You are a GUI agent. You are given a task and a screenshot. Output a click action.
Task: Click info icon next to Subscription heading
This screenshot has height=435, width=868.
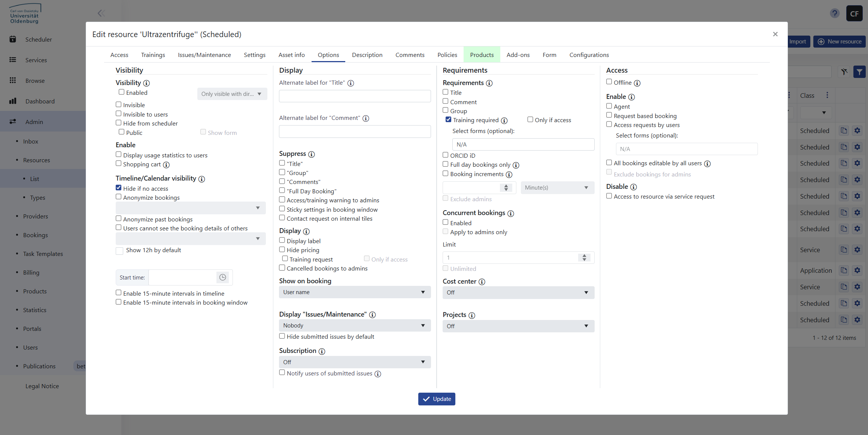[322, 351]
